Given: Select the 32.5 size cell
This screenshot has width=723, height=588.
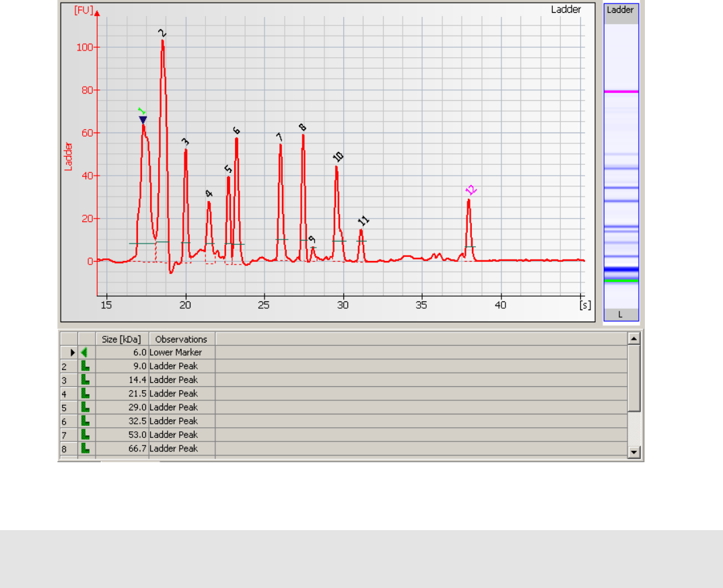Looking at the screenshot, I should [x=122, y=421].
